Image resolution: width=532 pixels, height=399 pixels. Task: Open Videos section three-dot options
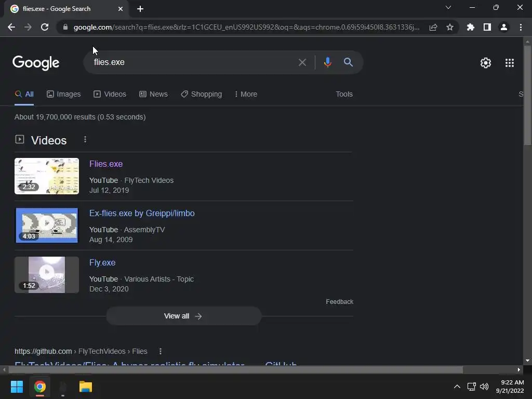(x=85, y=139)
